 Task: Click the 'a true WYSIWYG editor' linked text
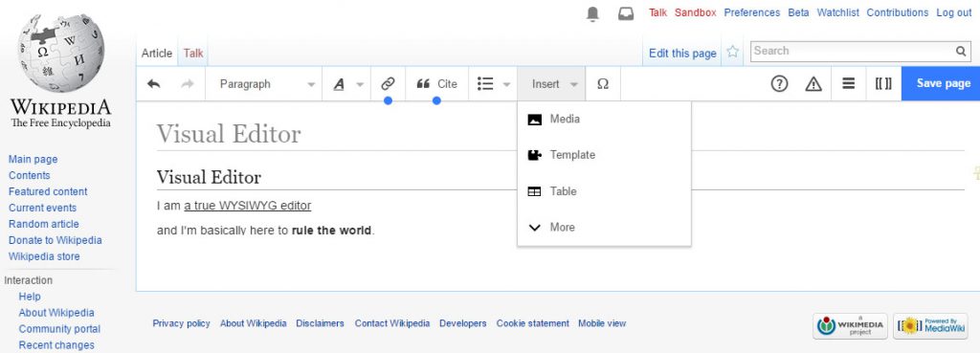pos(248,206)
